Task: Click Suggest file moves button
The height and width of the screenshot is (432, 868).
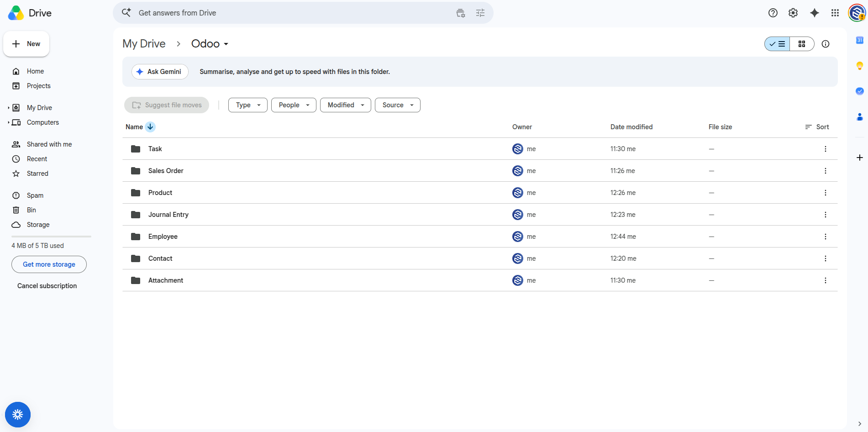Action: click(x=167, y=105)
